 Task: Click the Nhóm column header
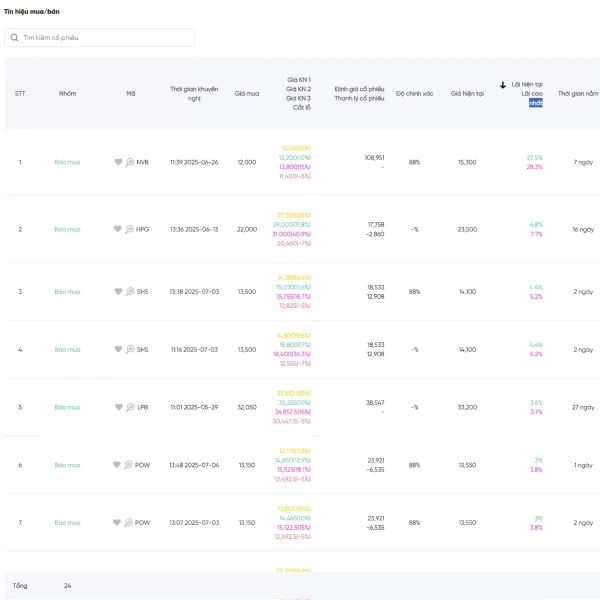coord(67,93)
